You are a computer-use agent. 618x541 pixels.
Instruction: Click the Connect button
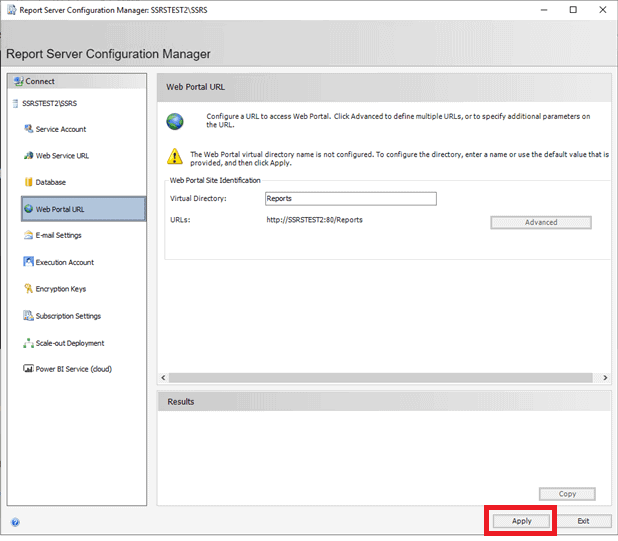[x=77, y=81]
